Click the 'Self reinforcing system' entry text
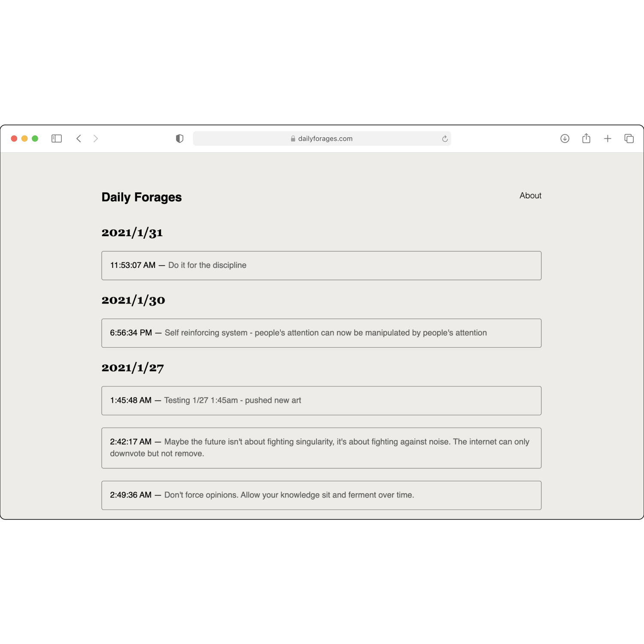The width and height of the screenshot is (644, 644). click(326, 333)
